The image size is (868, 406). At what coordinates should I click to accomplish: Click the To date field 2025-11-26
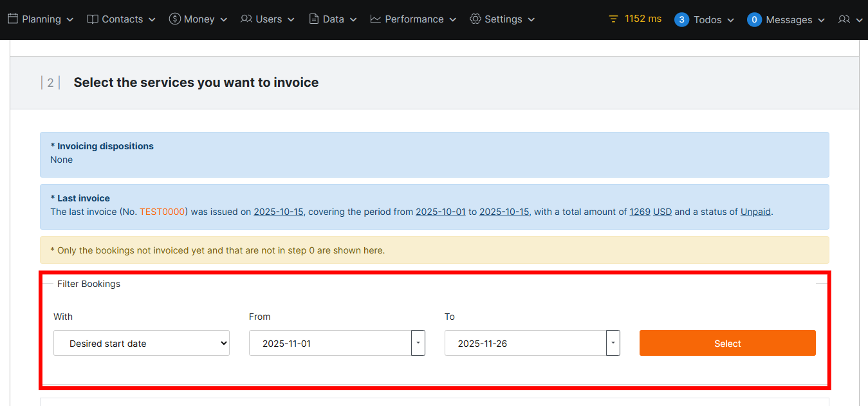[525, 343]
